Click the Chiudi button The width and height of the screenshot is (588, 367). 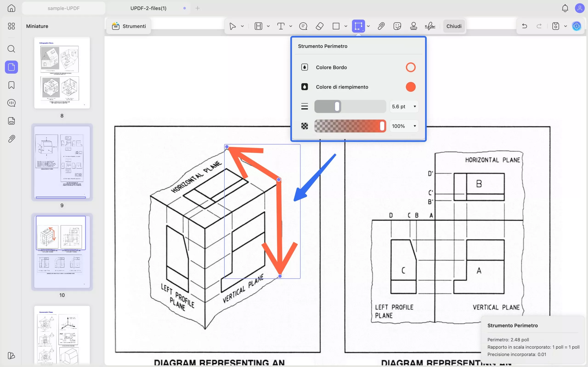[454, 26]
